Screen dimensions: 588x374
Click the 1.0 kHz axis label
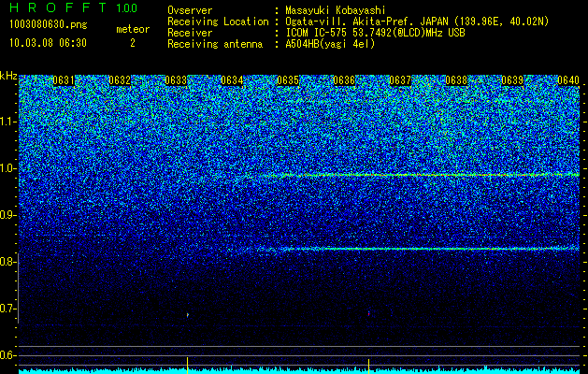pos(7,168)
